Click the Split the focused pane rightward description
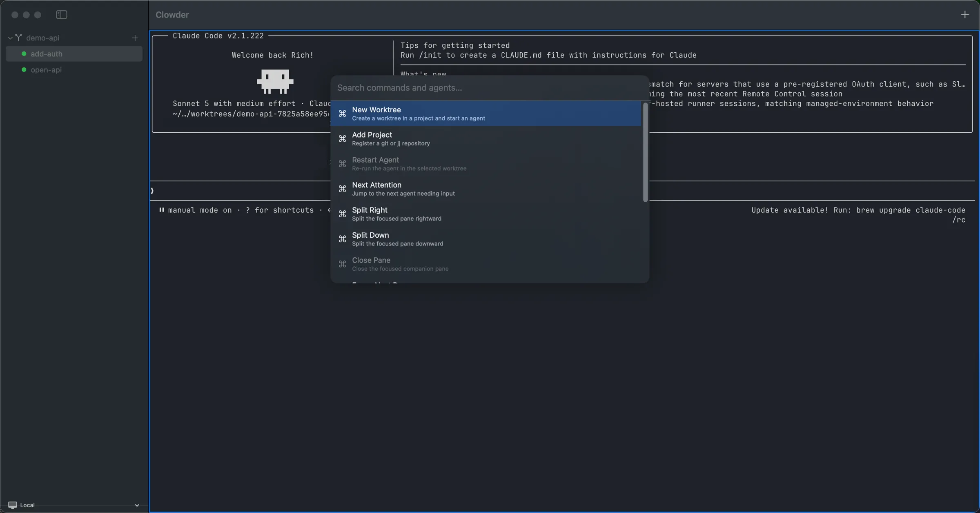The width and height of the screenshot is (980, 513). (396, 219)
